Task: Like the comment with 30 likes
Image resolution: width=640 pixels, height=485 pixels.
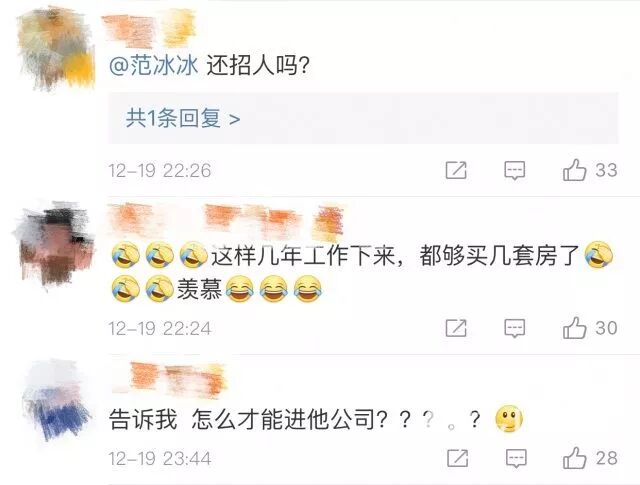Action: tap(575, 328)
